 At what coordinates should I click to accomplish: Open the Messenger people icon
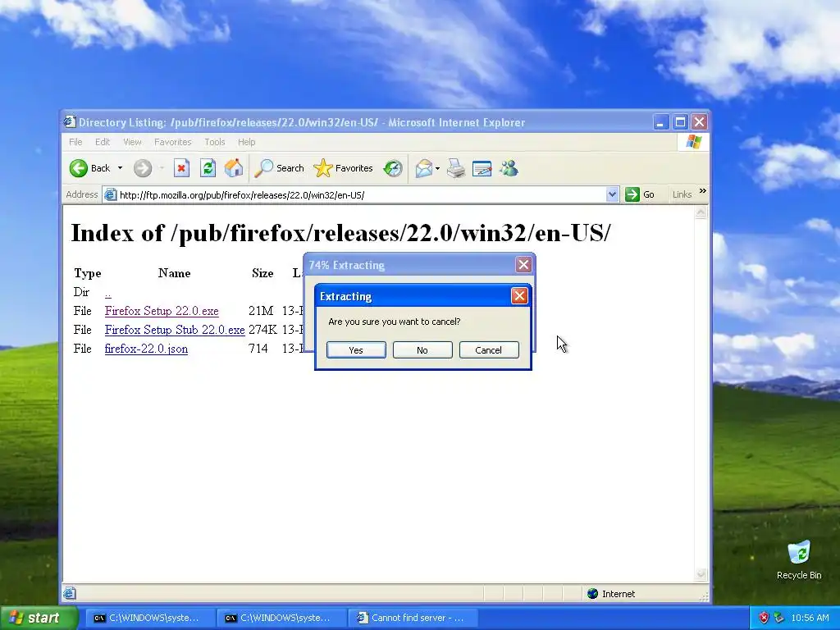(509, 168)
